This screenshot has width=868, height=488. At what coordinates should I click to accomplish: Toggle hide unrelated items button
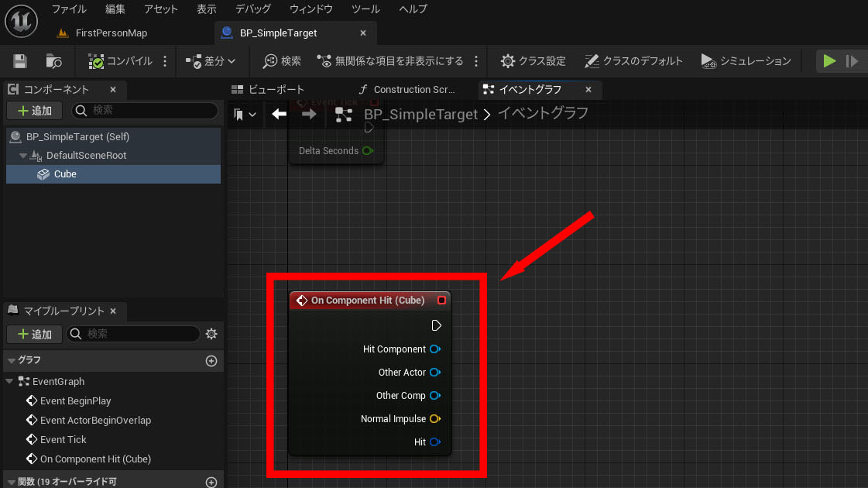390,61
